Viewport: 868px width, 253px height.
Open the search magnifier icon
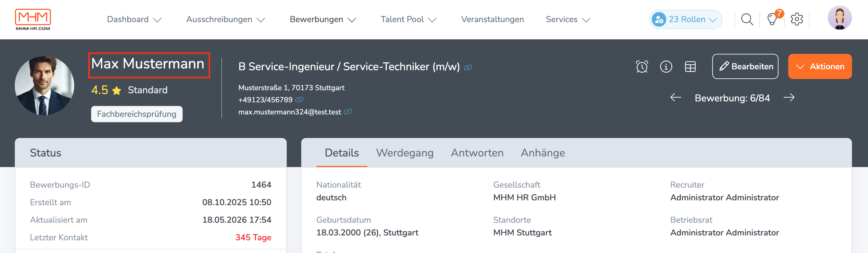(x=747, y=20)
